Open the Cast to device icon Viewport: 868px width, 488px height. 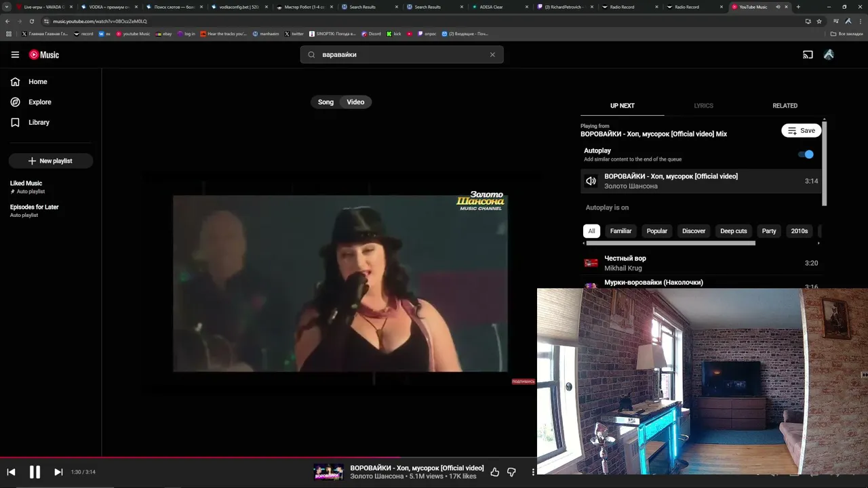click(x=808, y=55)
